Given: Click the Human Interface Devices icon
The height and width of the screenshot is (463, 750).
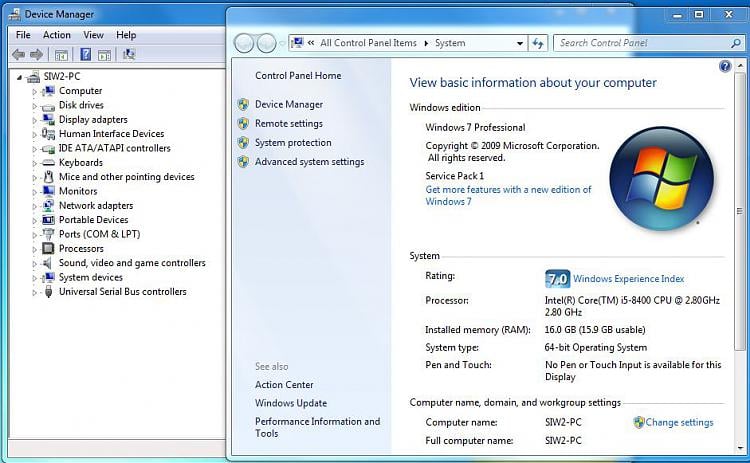Looking at the screenshot, I should tap(48, 134).
